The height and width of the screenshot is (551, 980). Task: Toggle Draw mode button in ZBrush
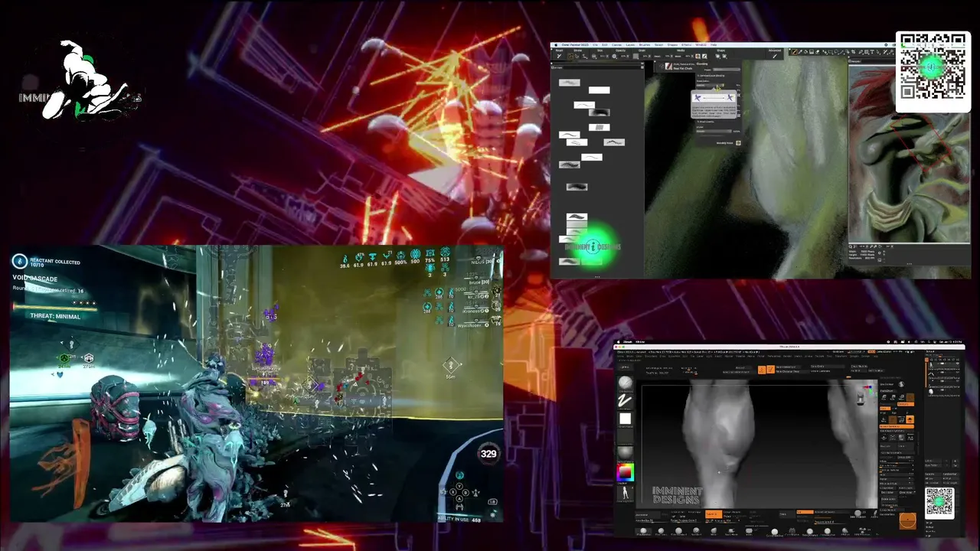pyautogui.click(x=771, y=370)
